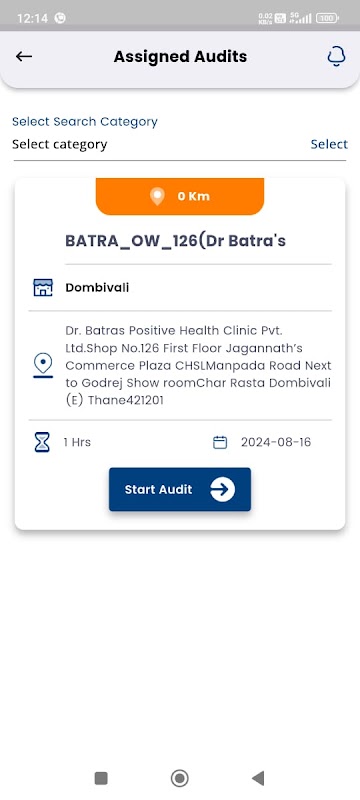Tap the arrow circle on Start Audit

pyautogui.click(x=222, y=489)
